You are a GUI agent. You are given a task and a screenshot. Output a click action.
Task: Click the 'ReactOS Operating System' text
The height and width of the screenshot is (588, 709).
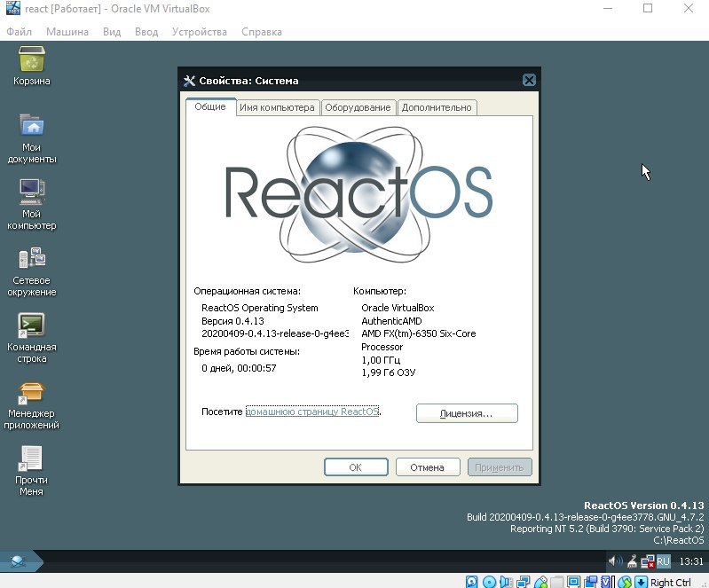pos(259,308)
